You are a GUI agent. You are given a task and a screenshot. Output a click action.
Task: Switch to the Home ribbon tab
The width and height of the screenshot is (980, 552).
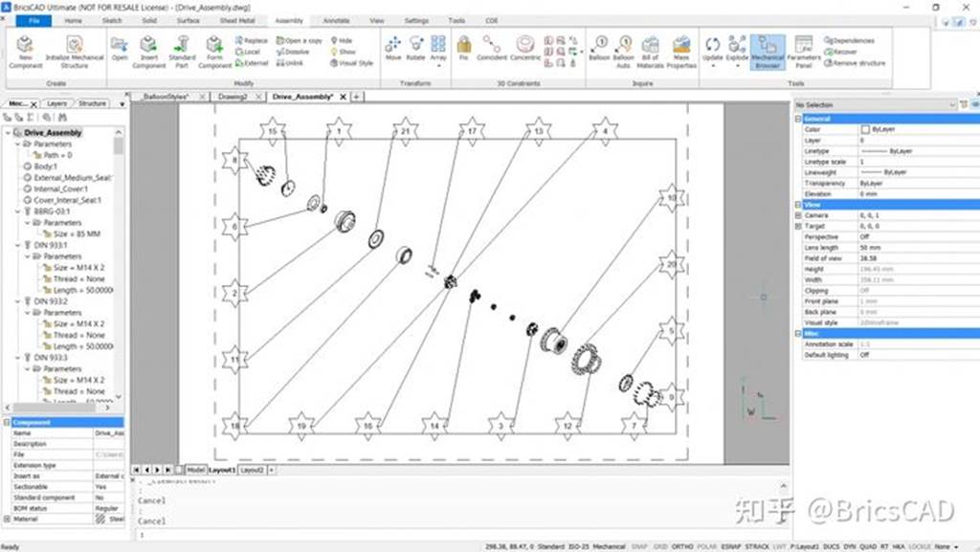73,21
